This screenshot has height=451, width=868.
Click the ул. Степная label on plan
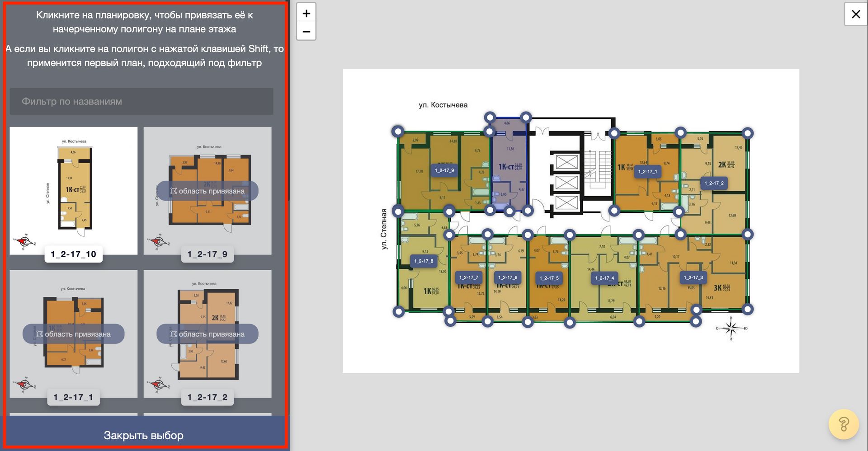coord(384,229)
